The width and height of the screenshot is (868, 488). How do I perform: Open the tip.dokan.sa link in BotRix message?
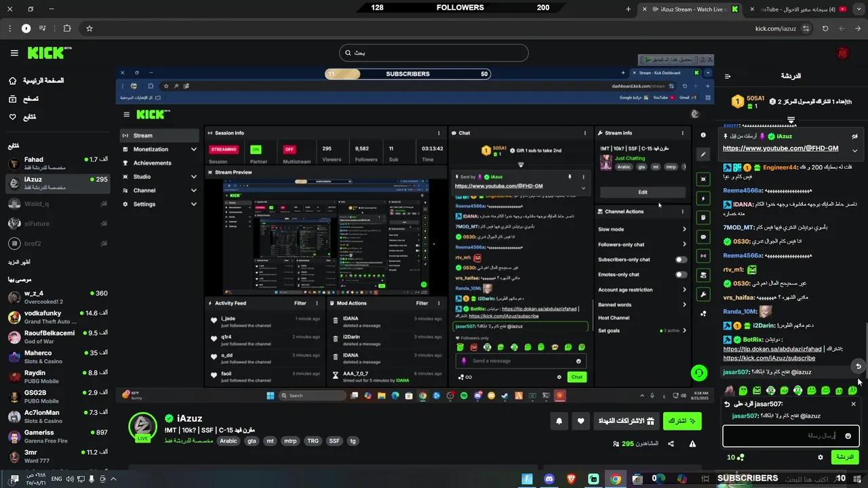(772, 349)
